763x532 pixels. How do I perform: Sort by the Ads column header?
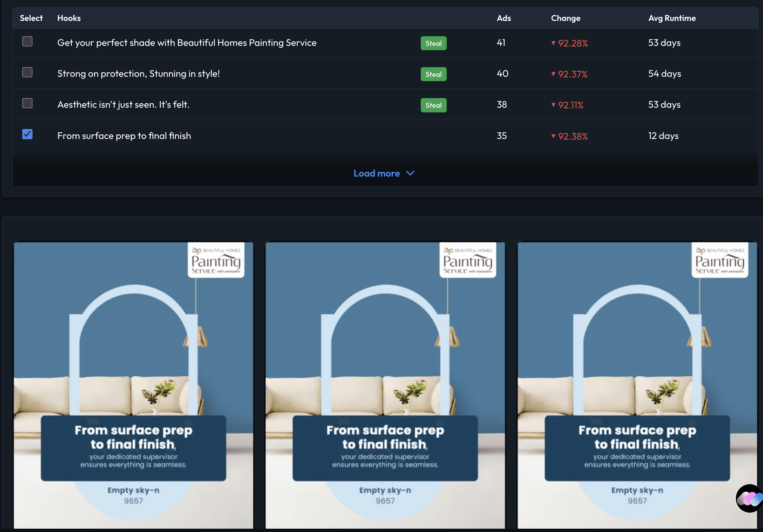pos(504,18)
